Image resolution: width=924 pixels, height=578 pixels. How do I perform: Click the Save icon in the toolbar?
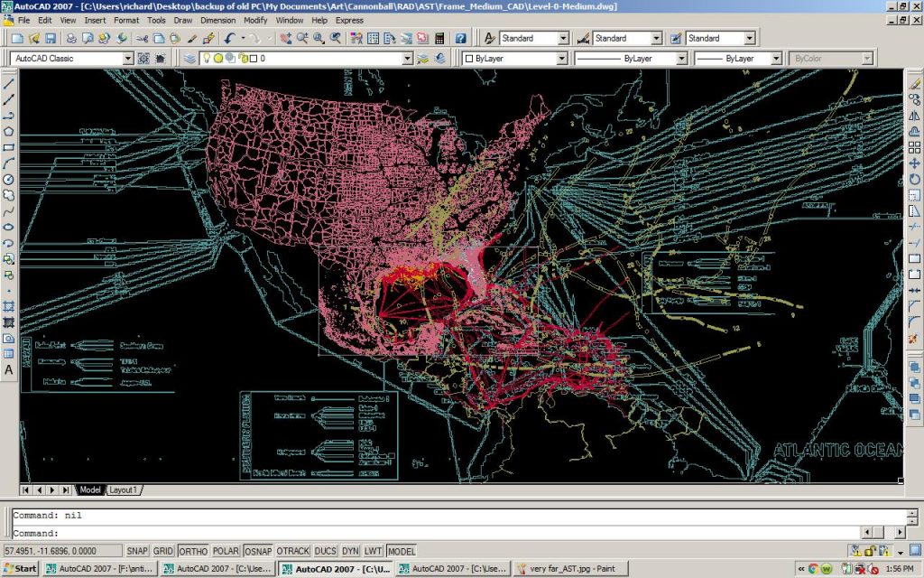(x=51, y=38)
